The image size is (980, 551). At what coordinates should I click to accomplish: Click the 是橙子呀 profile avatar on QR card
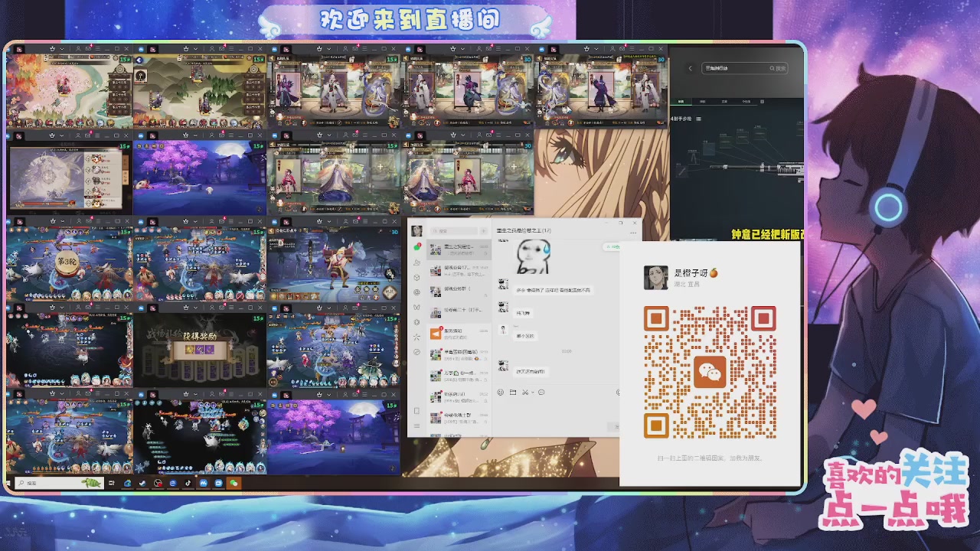[655, 277]
